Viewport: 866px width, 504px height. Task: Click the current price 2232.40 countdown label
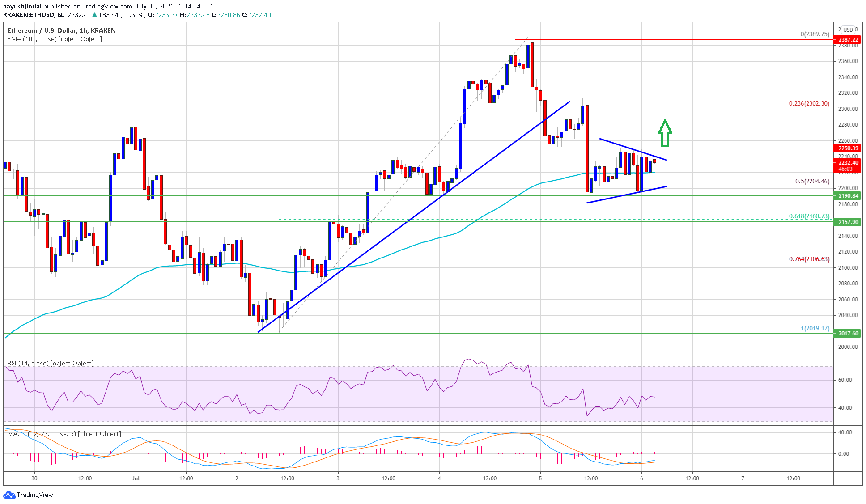pyautogui.click(x=848, y=165)
